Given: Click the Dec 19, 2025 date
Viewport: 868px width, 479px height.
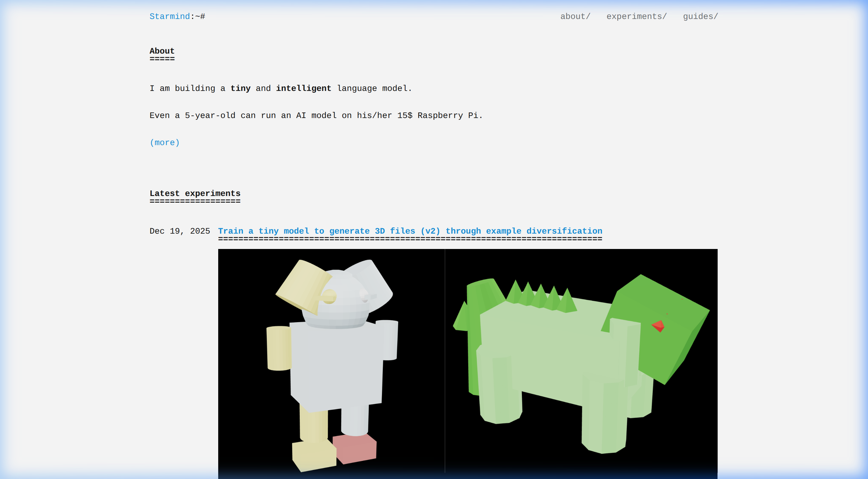Looking at the screenshot, I should click(x=180, y=231).
